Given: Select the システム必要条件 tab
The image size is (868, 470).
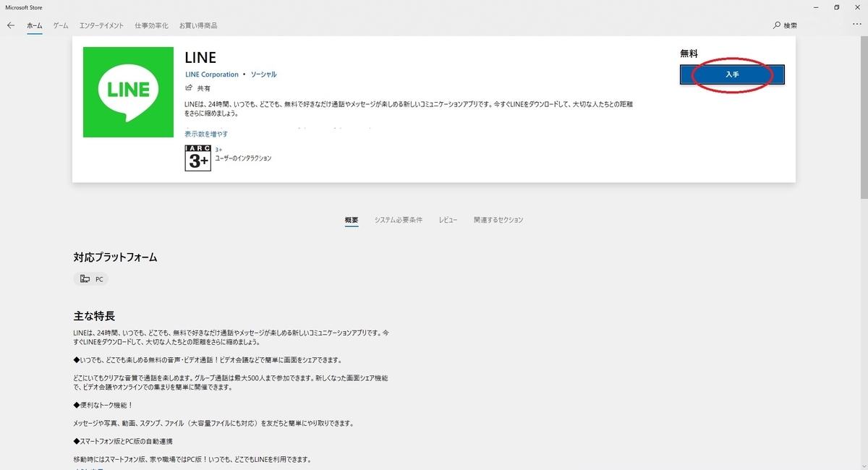Looking at the screenshot, I should point(399,220).
